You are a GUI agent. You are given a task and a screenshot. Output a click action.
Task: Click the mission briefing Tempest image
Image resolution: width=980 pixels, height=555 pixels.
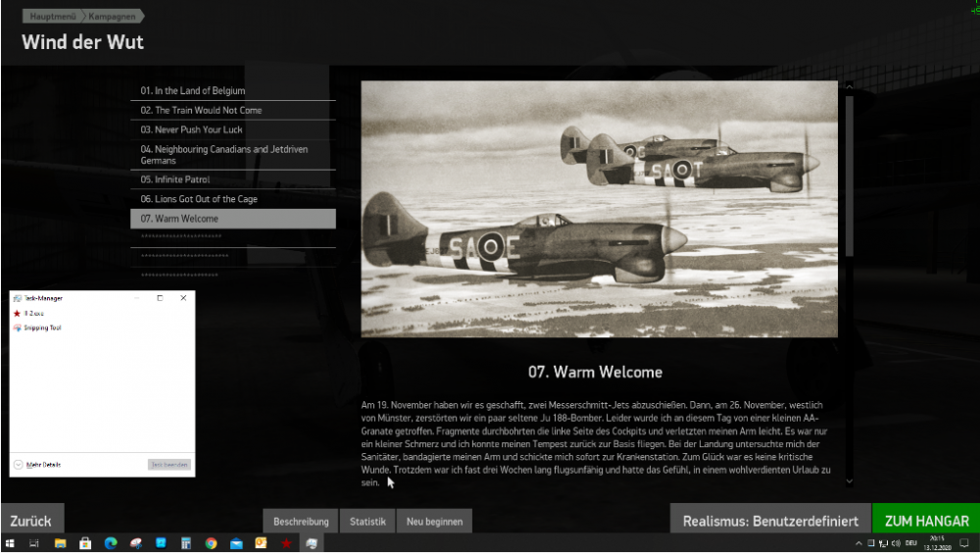click(x=599, y=209)
